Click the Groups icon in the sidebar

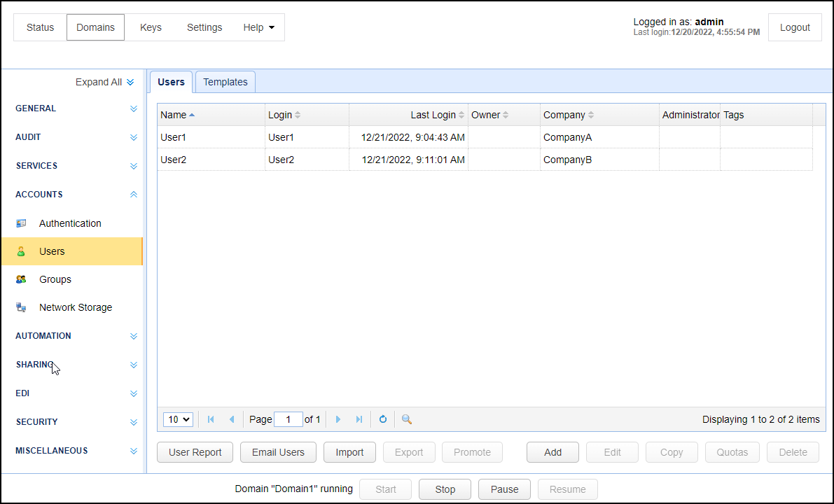[x=21, y=279]
